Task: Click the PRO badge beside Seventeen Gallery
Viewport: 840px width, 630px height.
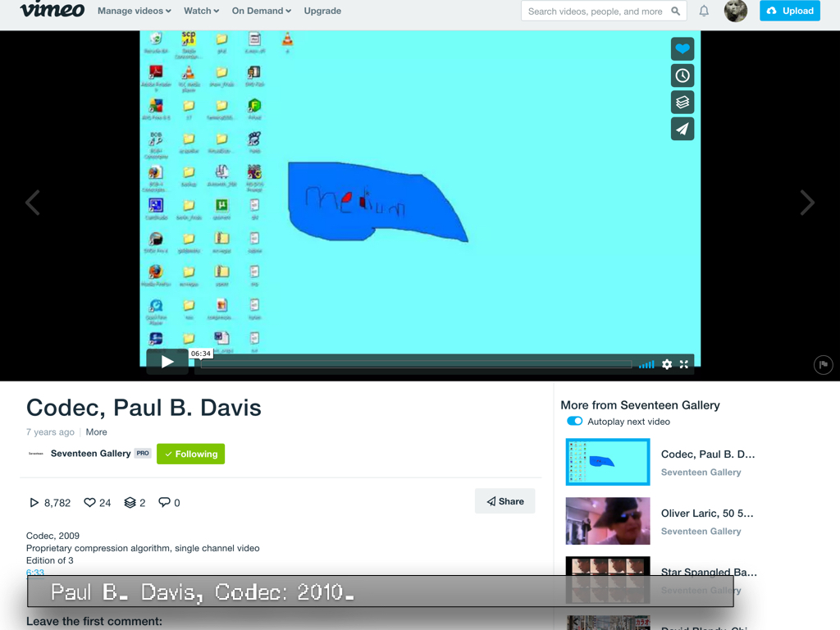Action: pyautogui.click(x=143, y=453)
